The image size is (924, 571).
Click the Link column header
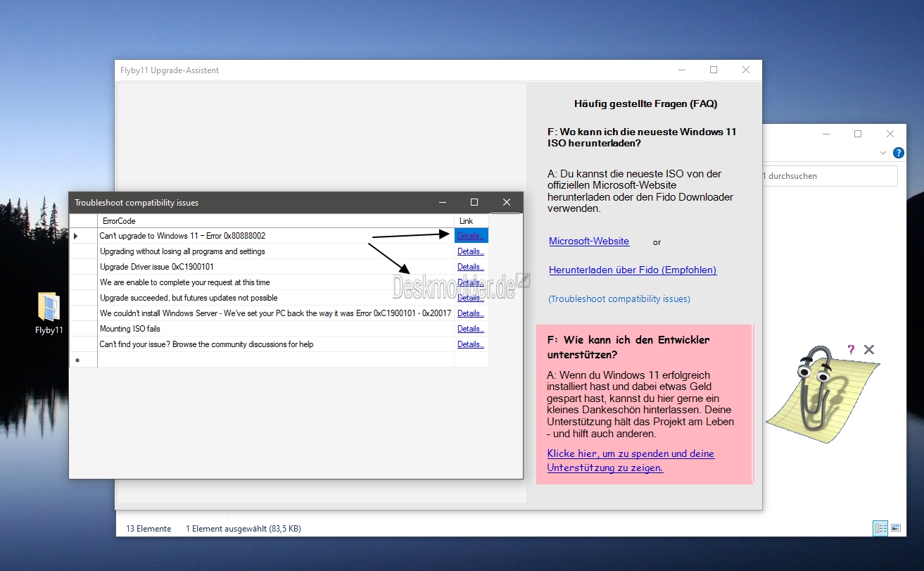tap(472, 221)
